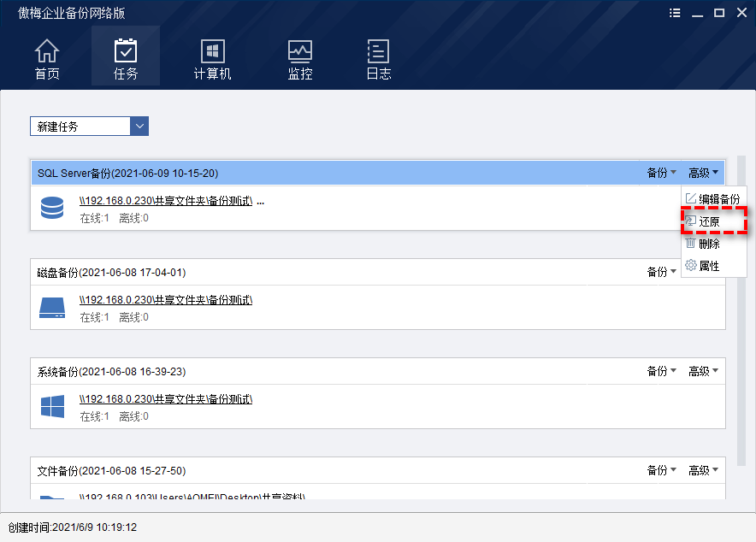Select 还原 in the advanced menu
The width and height of the screenshot is (756, 542).
pos(709,221)
